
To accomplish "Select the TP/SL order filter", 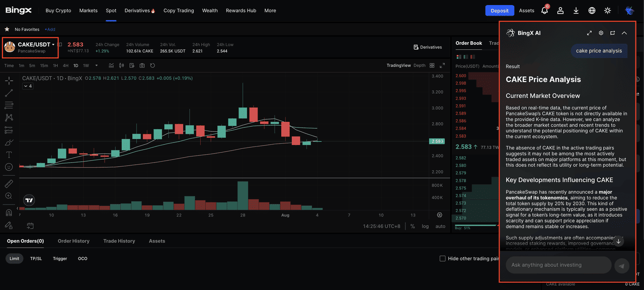I will coord(36,259).
